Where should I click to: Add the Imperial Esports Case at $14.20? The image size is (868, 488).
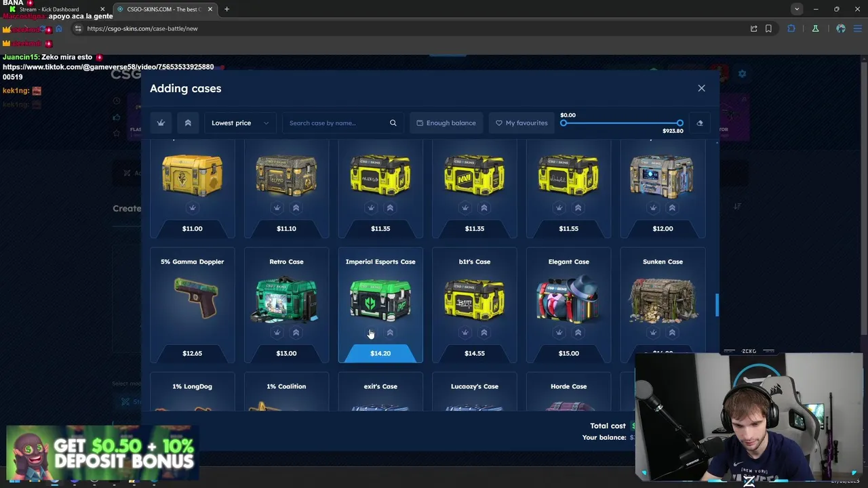(x=380, y=353)
